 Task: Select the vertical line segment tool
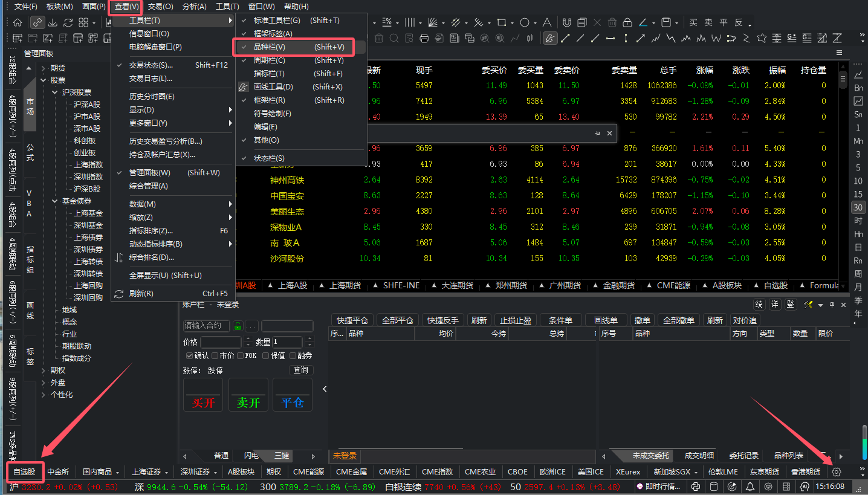[x=625, y=38]
